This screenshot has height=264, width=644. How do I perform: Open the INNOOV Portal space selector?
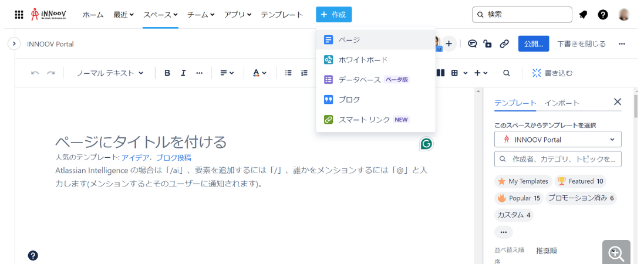(x=558, y=140)
